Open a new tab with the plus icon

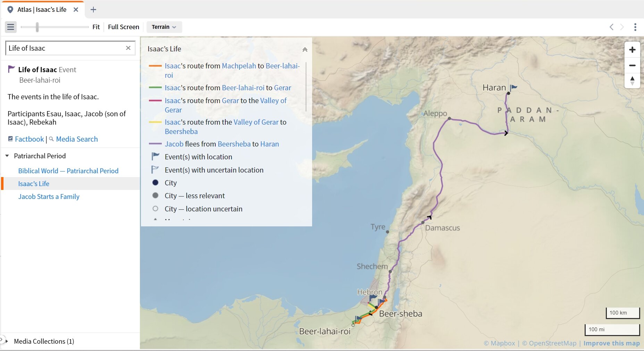click(93, 9)
